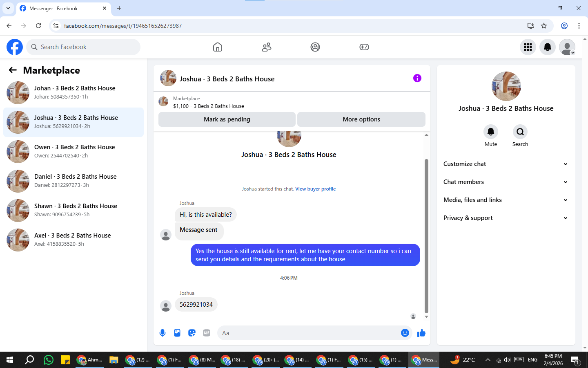Open Axel conversation in Marketplace list
The height and width of the screenshot is (368, 588).
[73, 240]
